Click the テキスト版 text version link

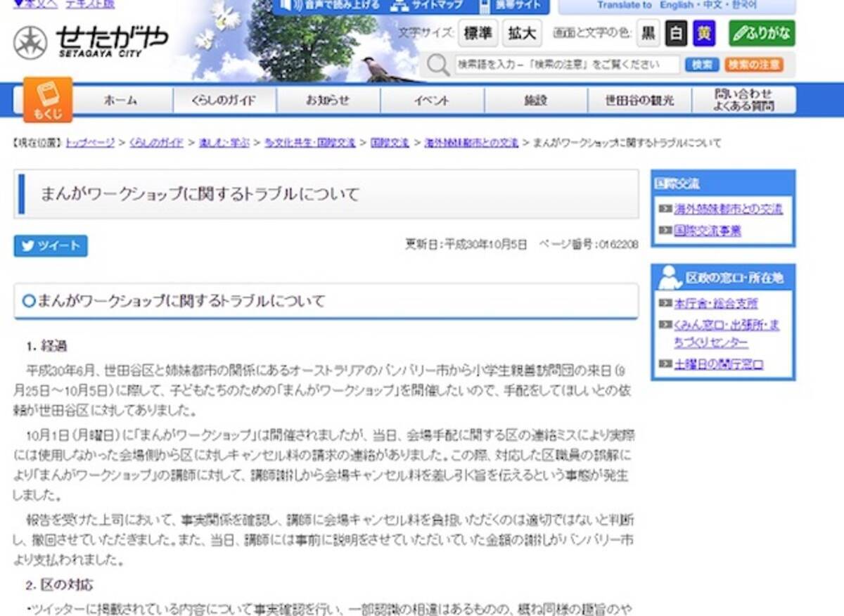[90, 4]
